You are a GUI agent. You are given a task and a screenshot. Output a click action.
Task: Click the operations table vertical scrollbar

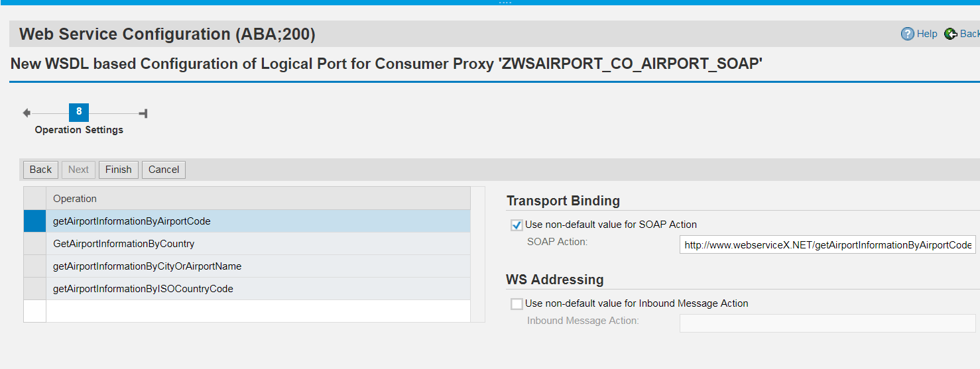point(477,255)
